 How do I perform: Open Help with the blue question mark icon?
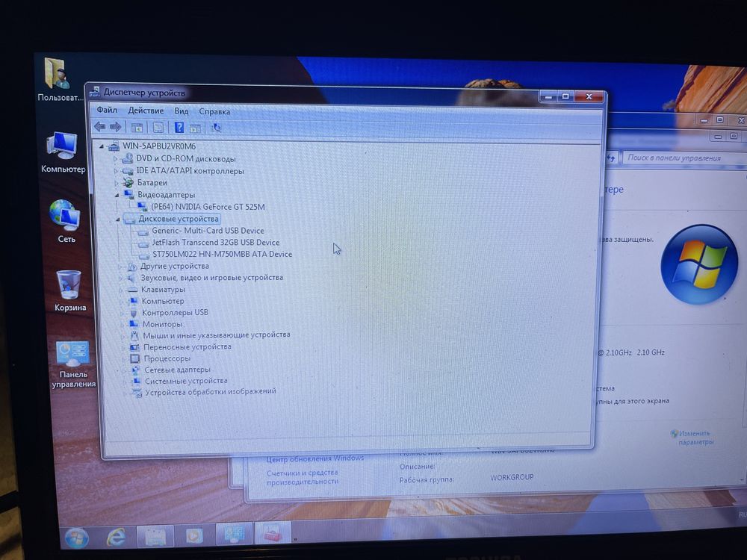pyautogui.click(x=179, y=128)
